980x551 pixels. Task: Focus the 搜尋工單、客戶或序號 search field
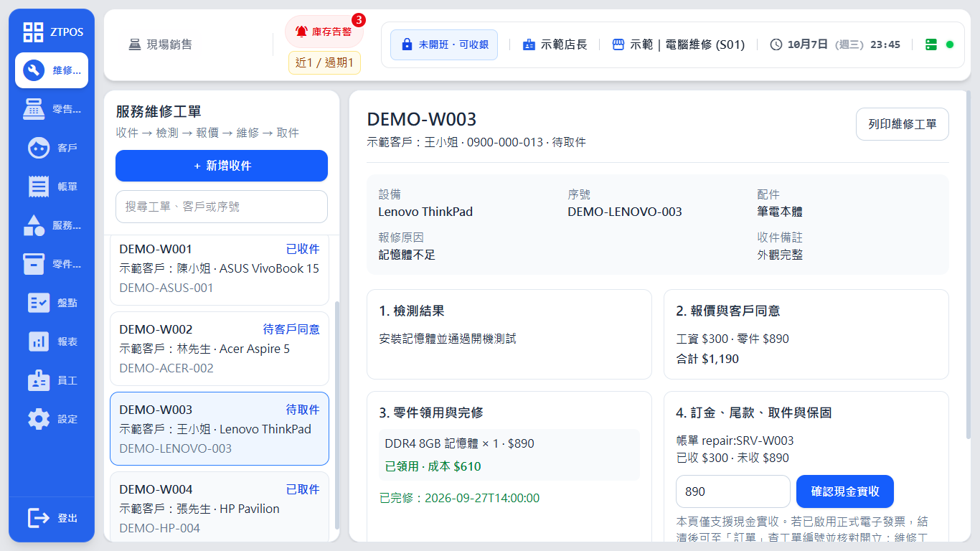click(222, 207)
